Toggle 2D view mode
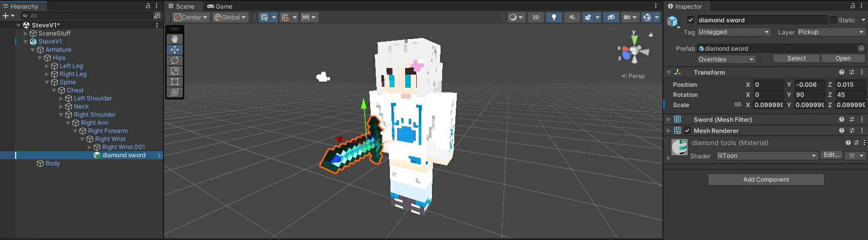This screenshot has width=868, height=240. (535, 17)
